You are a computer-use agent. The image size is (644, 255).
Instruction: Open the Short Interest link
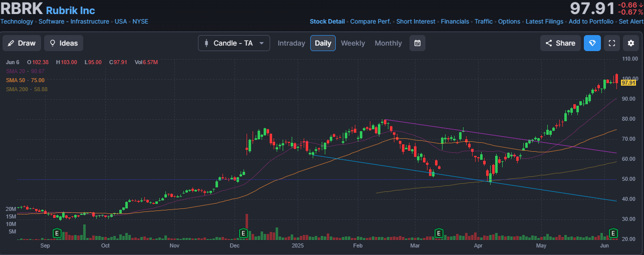[416, 22]
